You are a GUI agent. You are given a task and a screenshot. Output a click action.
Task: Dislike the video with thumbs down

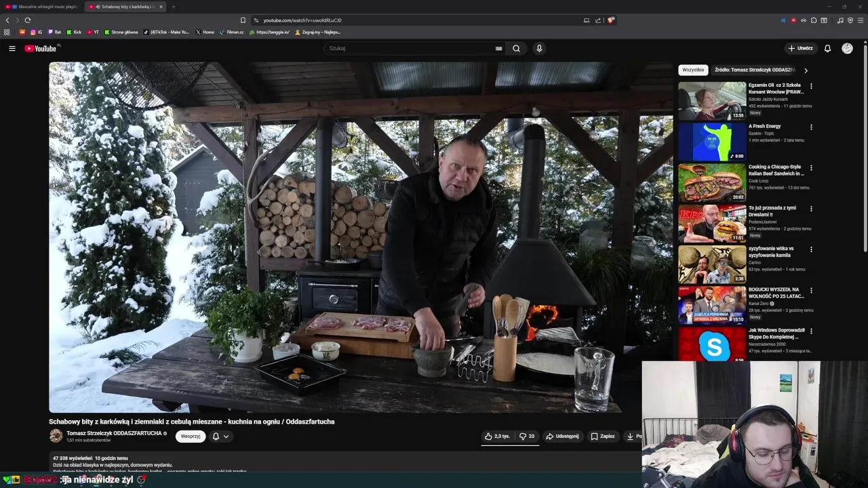(527, 436)
